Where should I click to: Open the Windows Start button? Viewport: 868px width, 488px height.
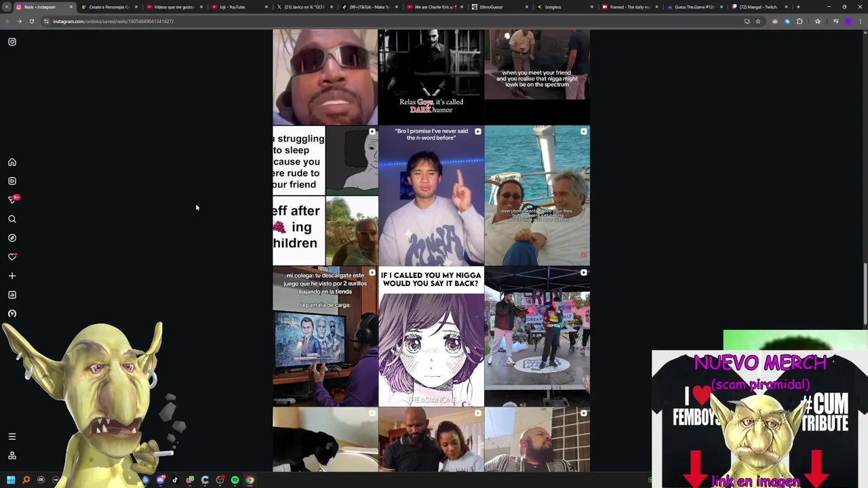(11, 480)
